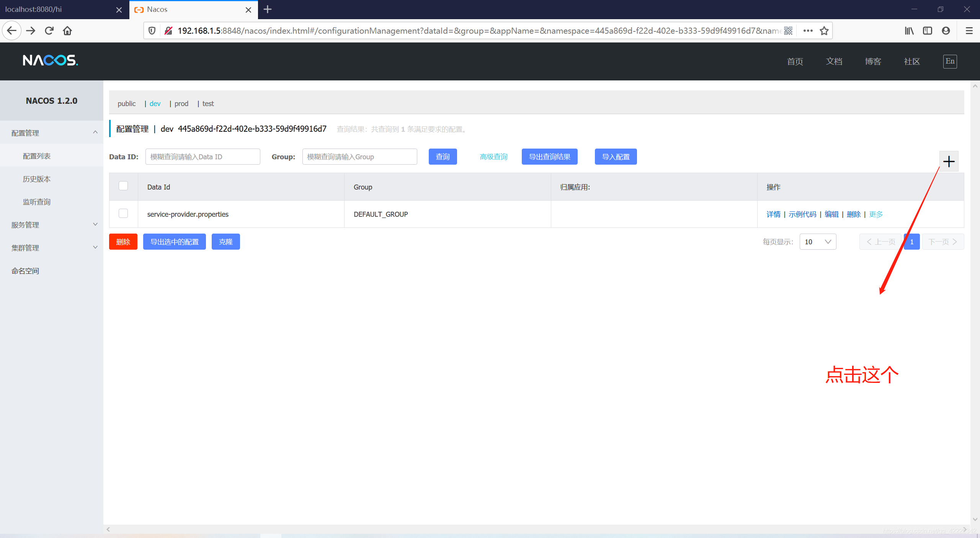980x538 pixels.
Task: Open the browser home page
Action: [x=67, y=31]
